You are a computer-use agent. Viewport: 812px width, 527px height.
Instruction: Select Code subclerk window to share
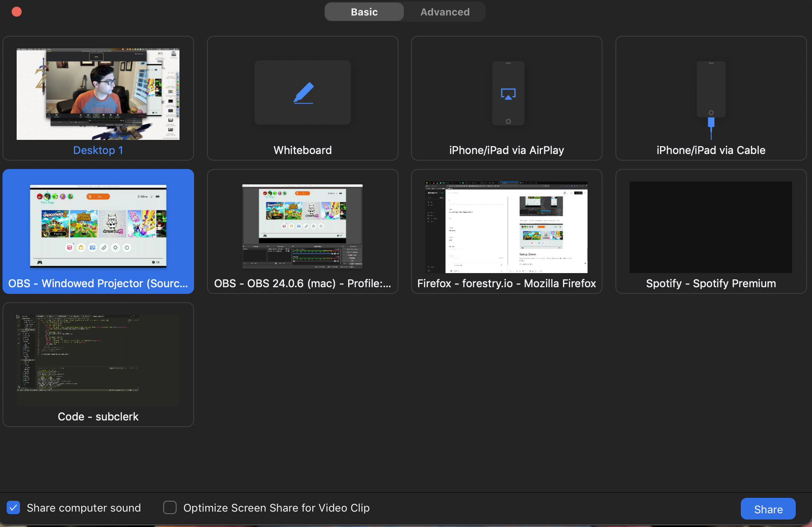98,364
